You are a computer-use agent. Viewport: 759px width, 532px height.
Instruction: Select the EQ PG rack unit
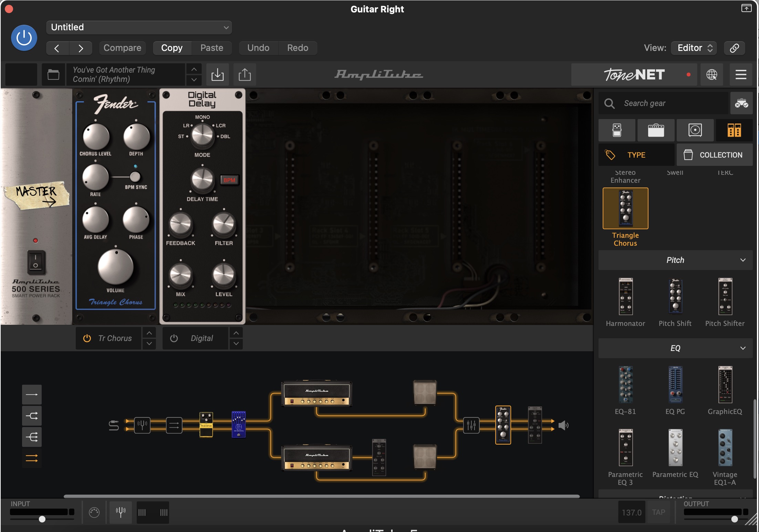pos(675,385)
